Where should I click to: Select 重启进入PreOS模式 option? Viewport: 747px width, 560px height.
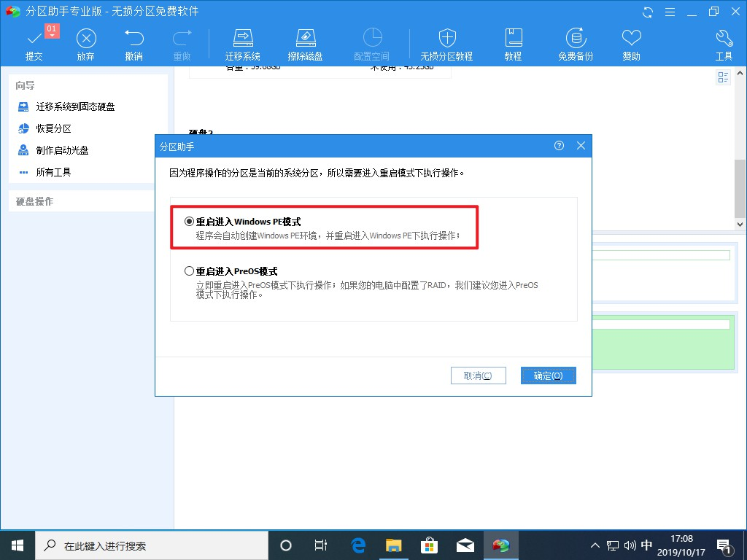coord(189,271)
